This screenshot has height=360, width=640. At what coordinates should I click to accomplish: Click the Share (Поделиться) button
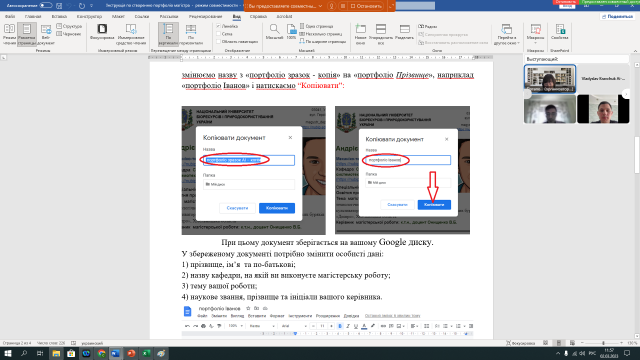[617, 16]
